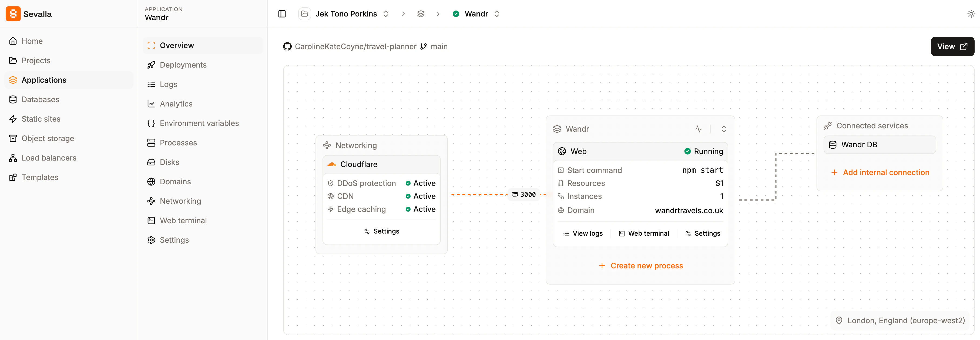Select the Overview tab
Viewport: 980px width, 340px height.
click(x=202, y=45)
